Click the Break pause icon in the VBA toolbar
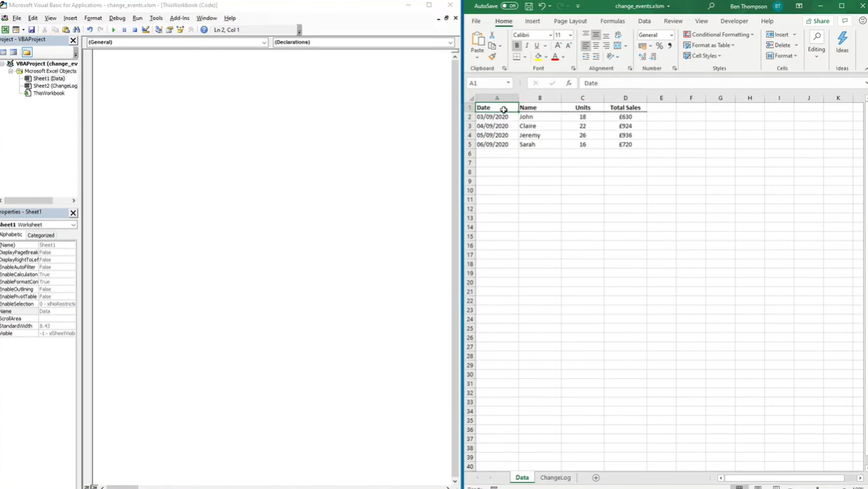Image resolution: width=868 pixels, height=489 pixels. pos(124,30)
